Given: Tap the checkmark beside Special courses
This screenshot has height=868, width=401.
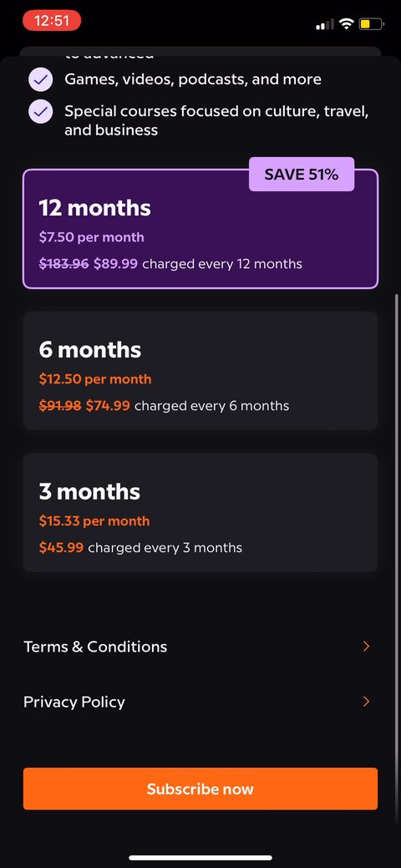Looking at the screenshot, I should pyautogui.click(x=40, y=113).
